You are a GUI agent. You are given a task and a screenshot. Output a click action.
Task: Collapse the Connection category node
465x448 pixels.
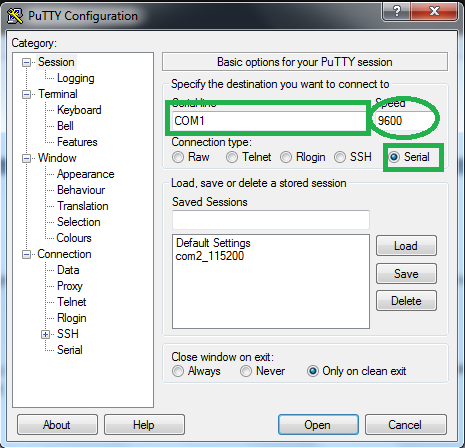(x=26, y=255)
